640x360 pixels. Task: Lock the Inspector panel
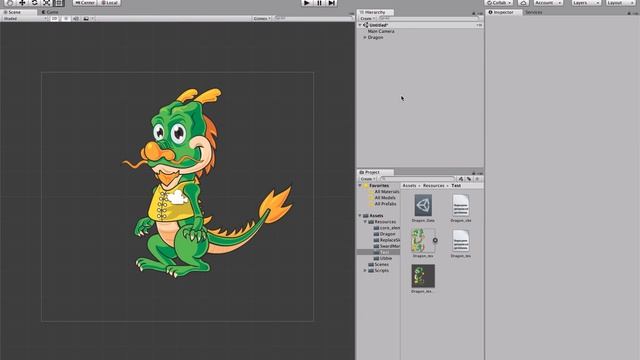(x=629, y=13)
